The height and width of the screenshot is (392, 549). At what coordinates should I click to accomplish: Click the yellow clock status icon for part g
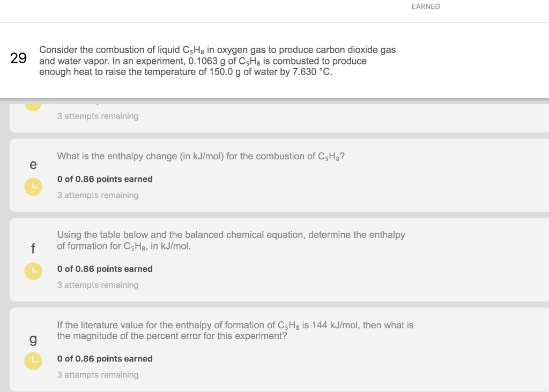click(33, 361)
